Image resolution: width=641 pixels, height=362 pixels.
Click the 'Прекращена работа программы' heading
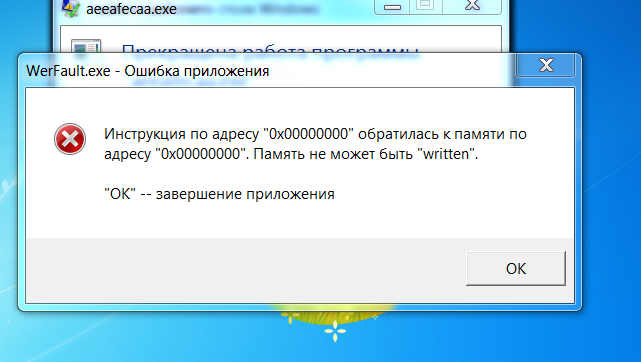[270, 49]
